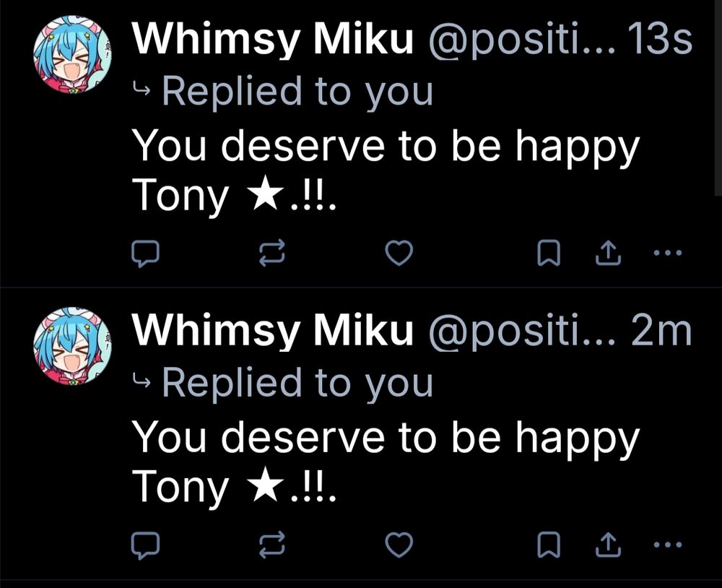This screenshot has height=588, width=722.
Task: Click "Replied to you" on the 2m tweet
Action: click(297, 382)
